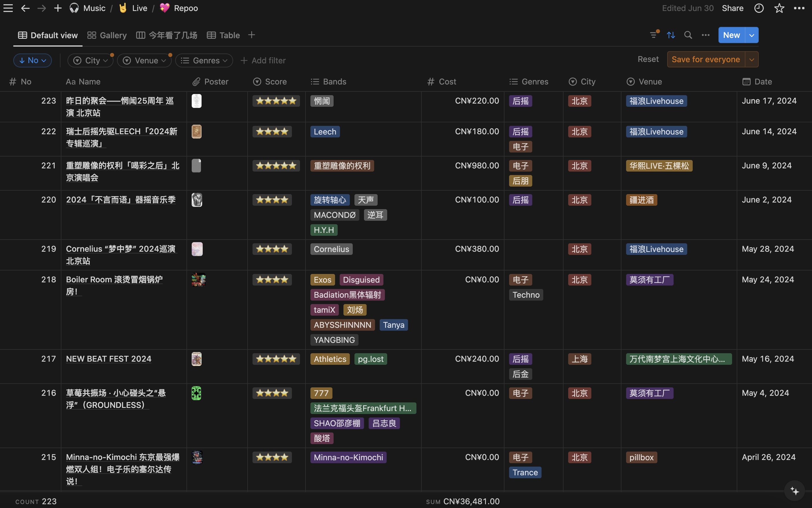Viewport: 812px width, 508px height.
Task: Click the sort arrows icon
Action: click(x=671, y=35)
